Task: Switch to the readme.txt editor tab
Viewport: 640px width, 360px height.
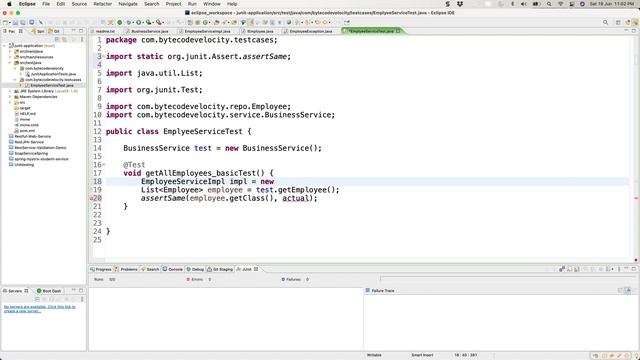Action: [105, 31]
